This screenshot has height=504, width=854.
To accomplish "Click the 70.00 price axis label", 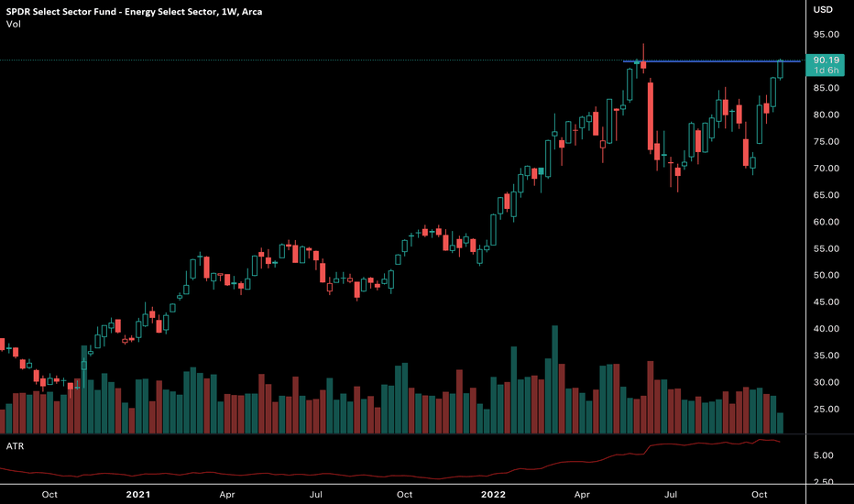I will tap(827, 169).
